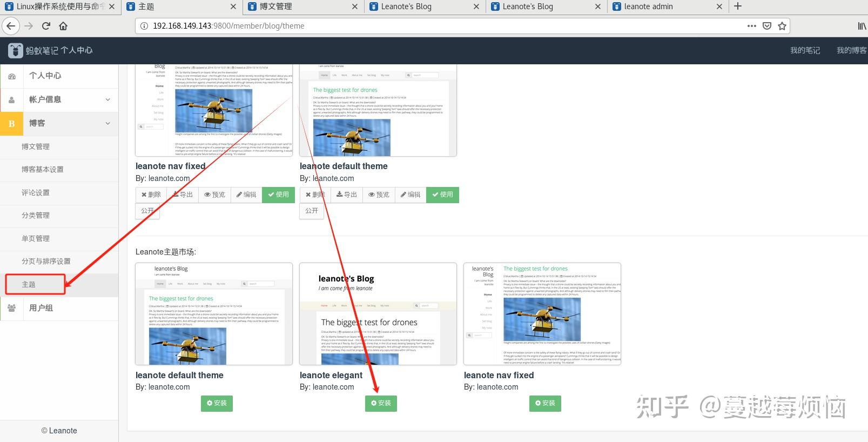Screen dimensions: 868x442
Task: Close the leanote admin browser tab
Action: tap(719, 6)
